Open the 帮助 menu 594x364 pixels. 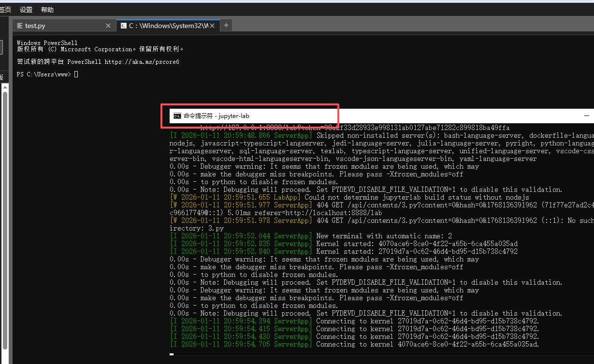(47, 9)
